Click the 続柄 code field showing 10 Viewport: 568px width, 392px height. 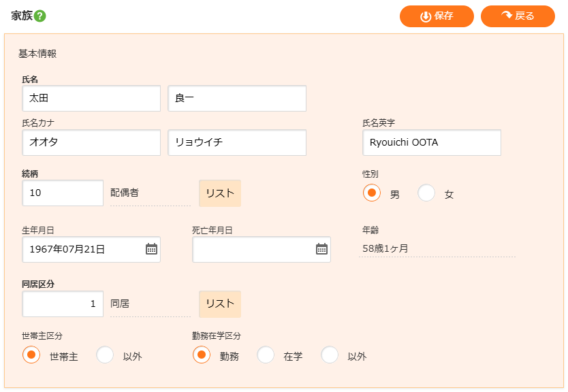click(x=63, y=193)
